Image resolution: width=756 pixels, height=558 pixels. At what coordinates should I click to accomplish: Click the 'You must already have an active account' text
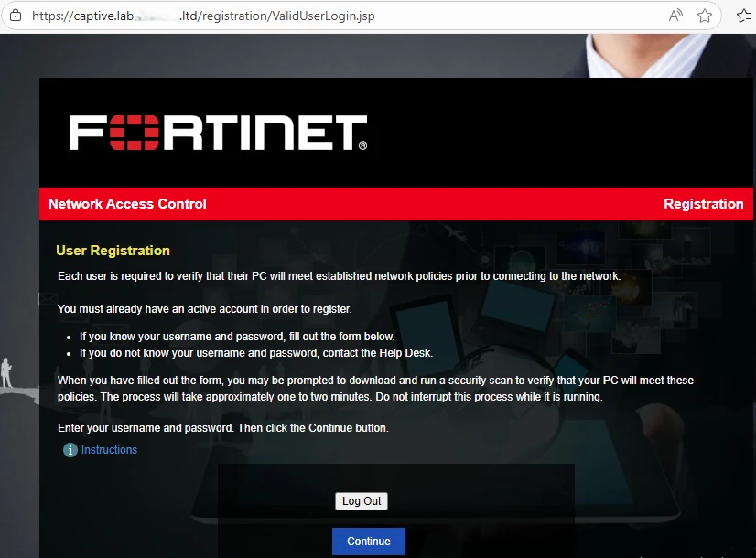pos(204,309)
